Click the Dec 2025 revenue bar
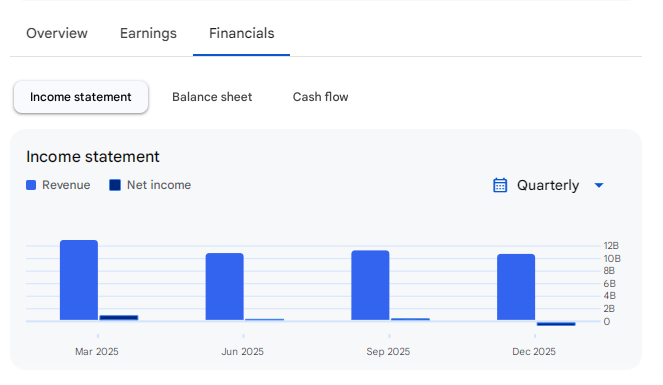The width and height of the screenshot is (663, 385). tap(516, 287)
